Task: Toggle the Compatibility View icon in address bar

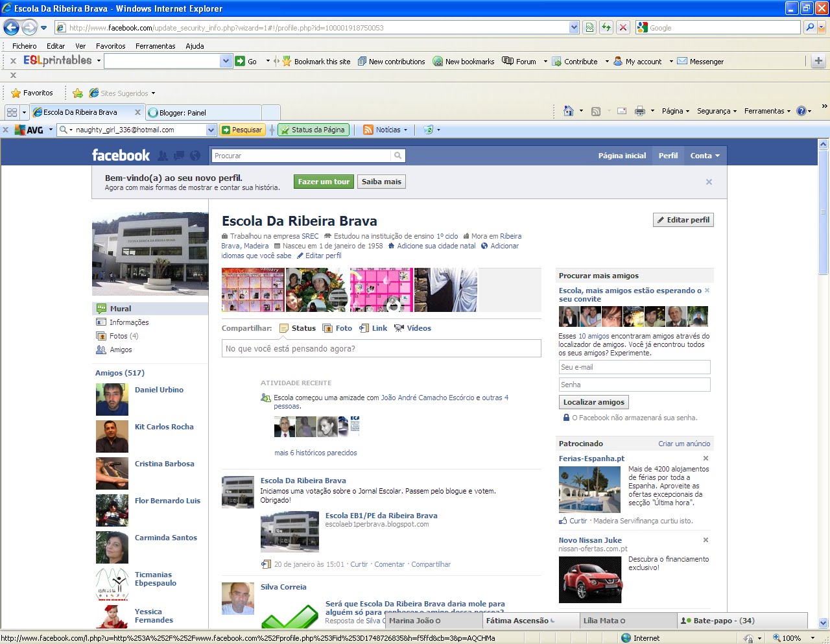Action: 589,27
